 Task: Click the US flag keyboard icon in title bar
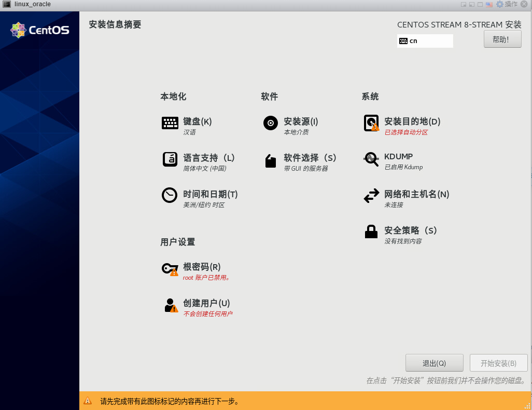click(489, 4)
